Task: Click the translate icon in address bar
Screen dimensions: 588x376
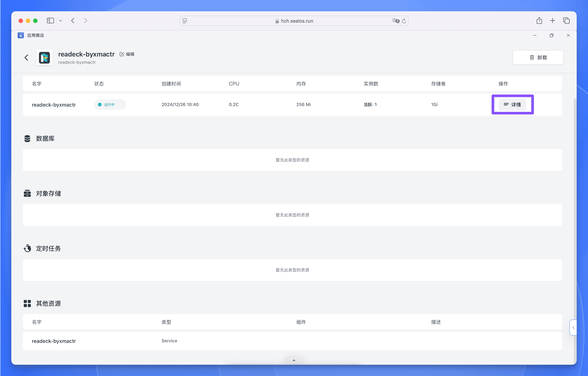Action: 396,21
